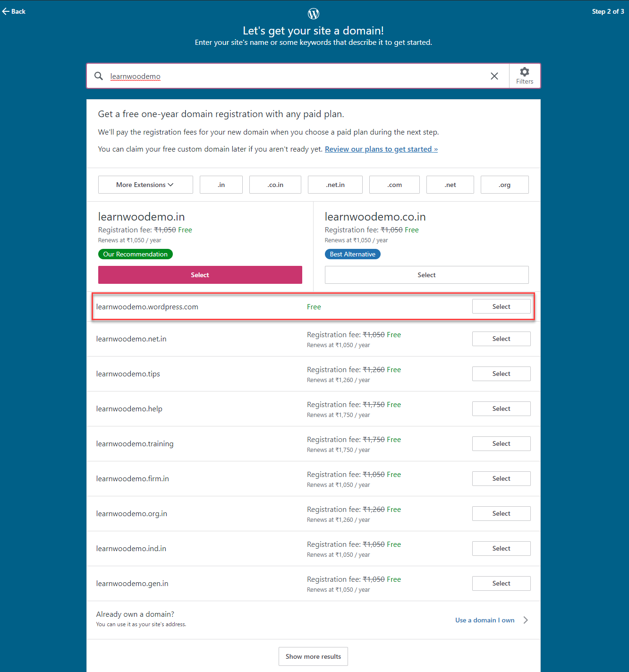This screenshot has height=672, width=629.
Task: Click the search magnifier icon
Action: 99,76
